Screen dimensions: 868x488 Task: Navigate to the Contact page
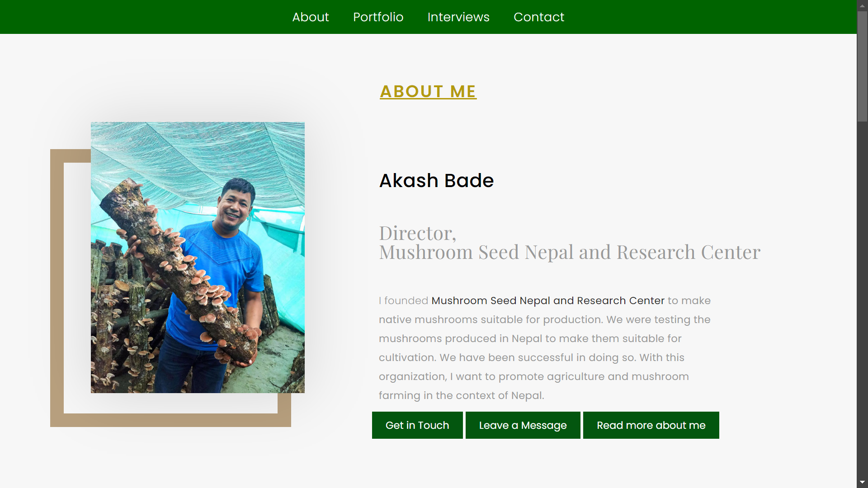coord(539,17)
